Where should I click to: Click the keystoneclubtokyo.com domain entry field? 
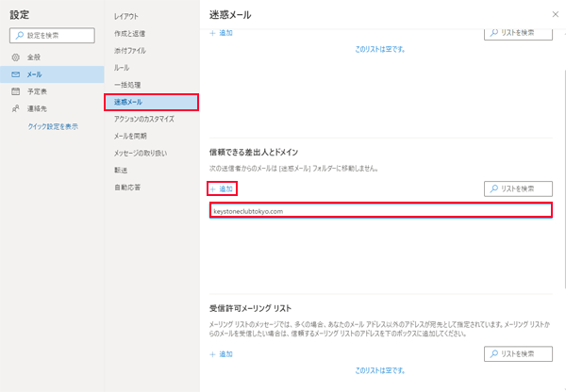pyautogui.click(x=381, y=210)
